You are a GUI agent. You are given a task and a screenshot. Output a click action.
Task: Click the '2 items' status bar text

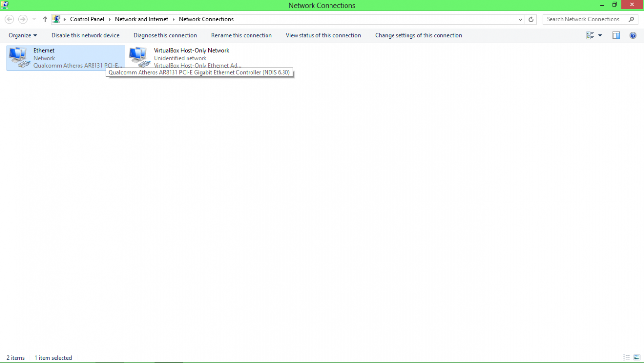(16, 358)
